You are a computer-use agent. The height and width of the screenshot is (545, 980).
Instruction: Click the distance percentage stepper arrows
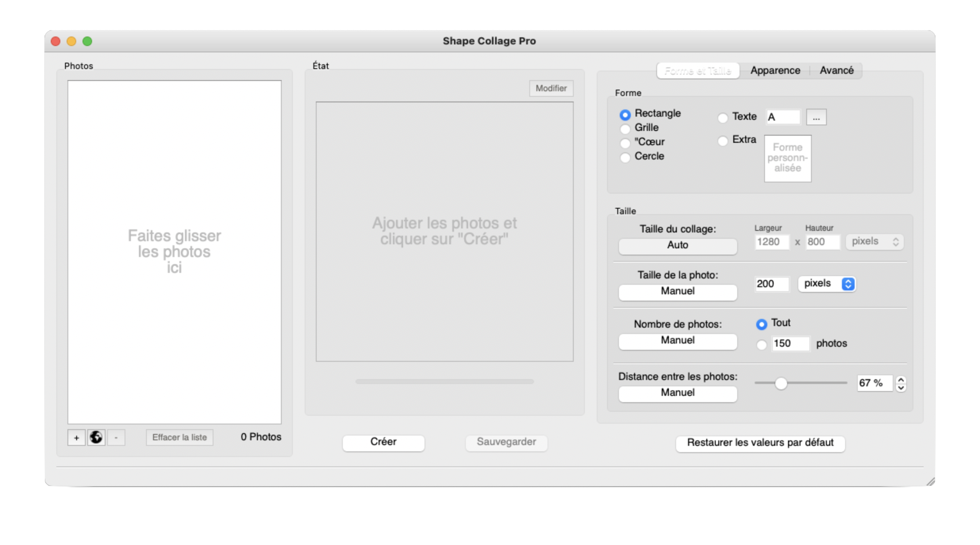pos(901,383)
